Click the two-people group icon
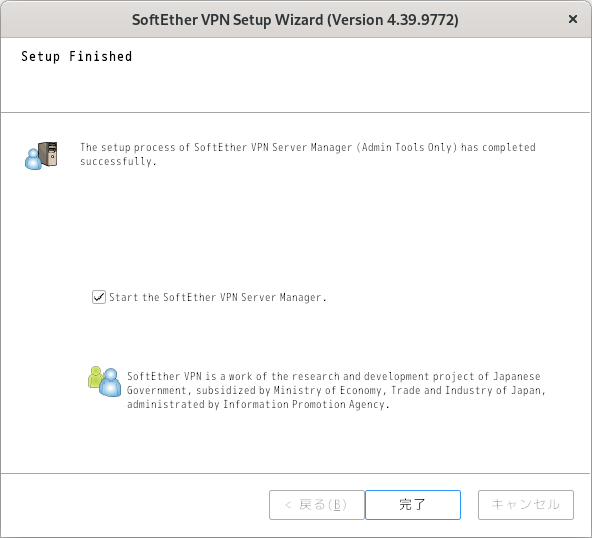 105,381
